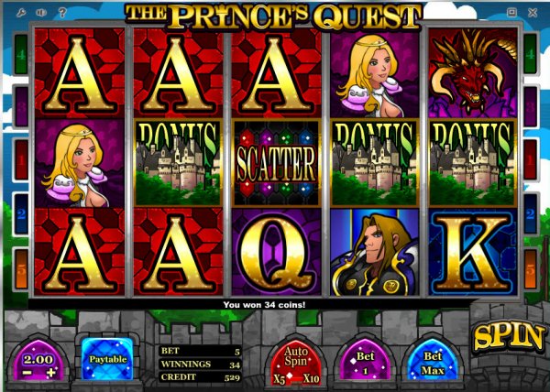Open the question mark help icon
The width and height of the screenshot is (550, 392).
[62, 13]
